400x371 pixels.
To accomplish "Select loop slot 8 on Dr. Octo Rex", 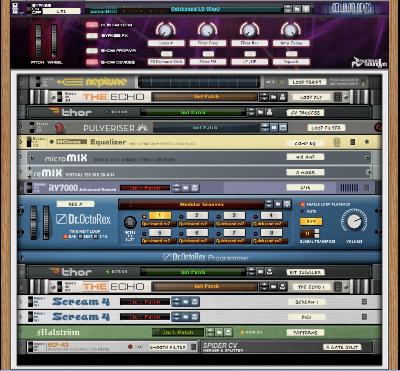I will pyautogui.click(x=271, y=232).
